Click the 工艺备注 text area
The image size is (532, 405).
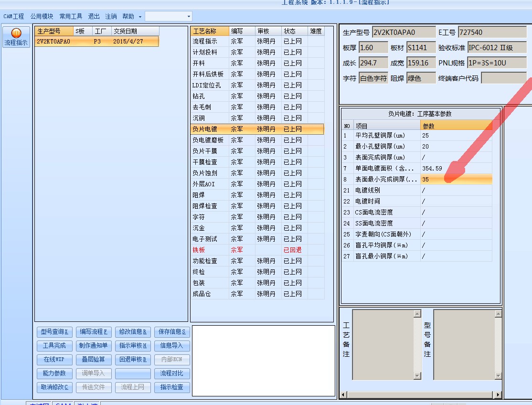(383, 345)
